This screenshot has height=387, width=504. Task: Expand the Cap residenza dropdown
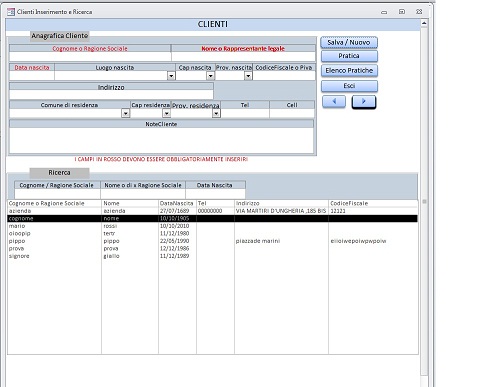[166, 114]
